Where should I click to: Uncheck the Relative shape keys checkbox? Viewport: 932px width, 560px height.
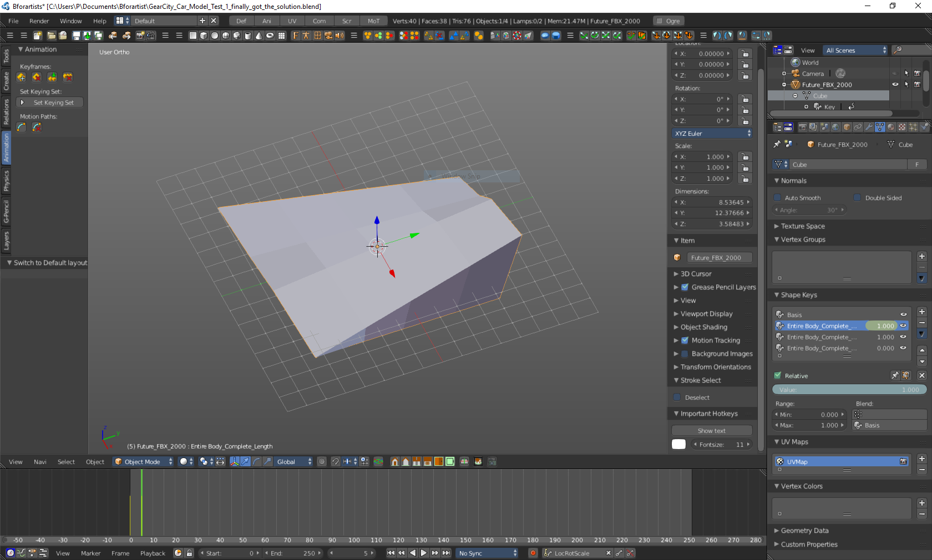[x=778, y=375]
